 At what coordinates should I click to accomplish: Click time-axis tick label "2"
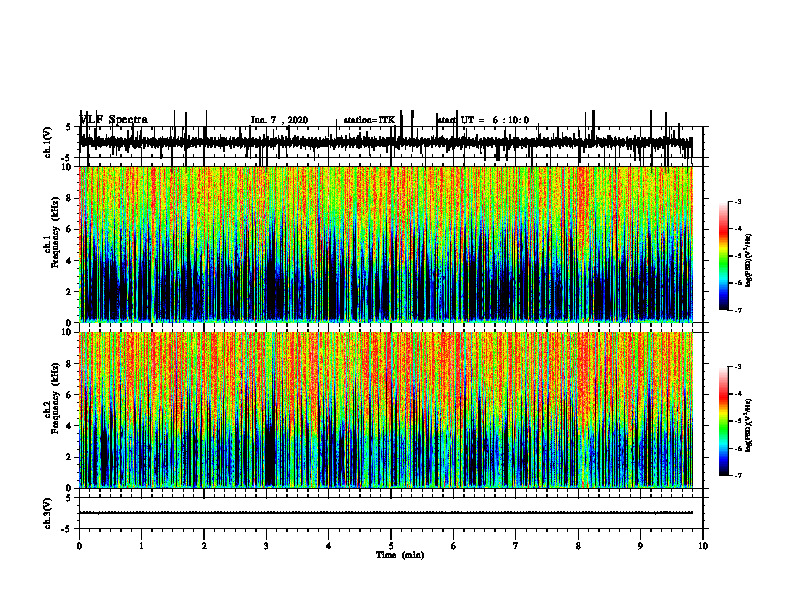click(204, 546)
